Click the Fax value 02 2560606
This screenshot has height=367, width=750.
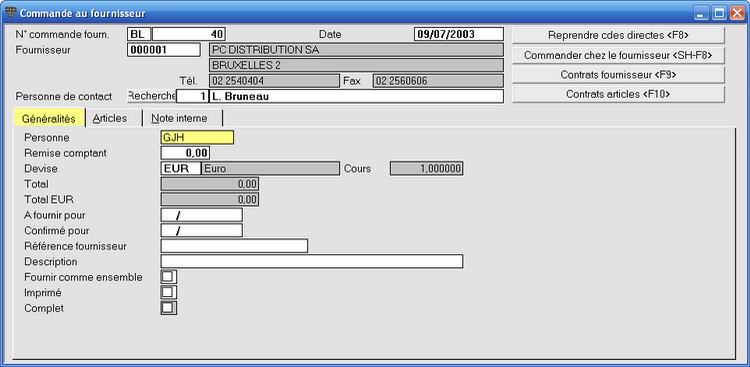(438, 81)
